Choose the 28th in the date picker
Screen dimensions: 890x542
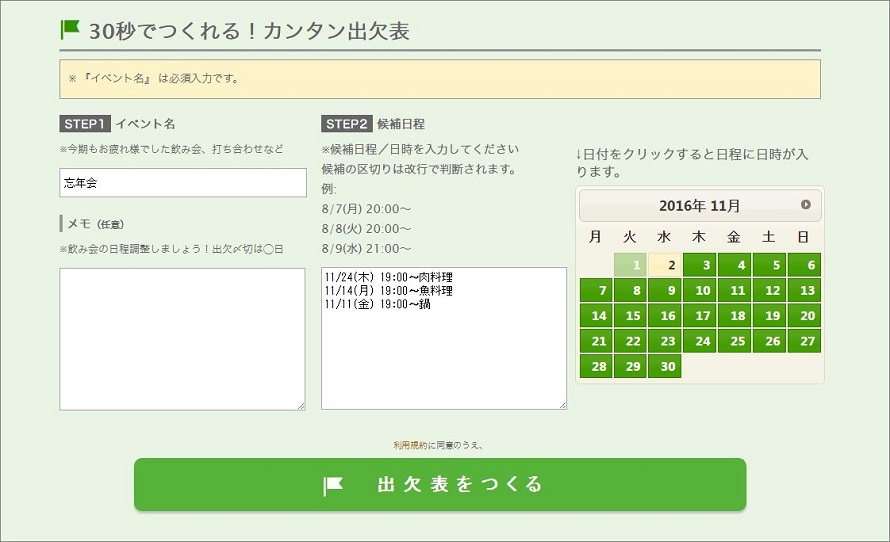pyautogui.click(x=595, y=367)
